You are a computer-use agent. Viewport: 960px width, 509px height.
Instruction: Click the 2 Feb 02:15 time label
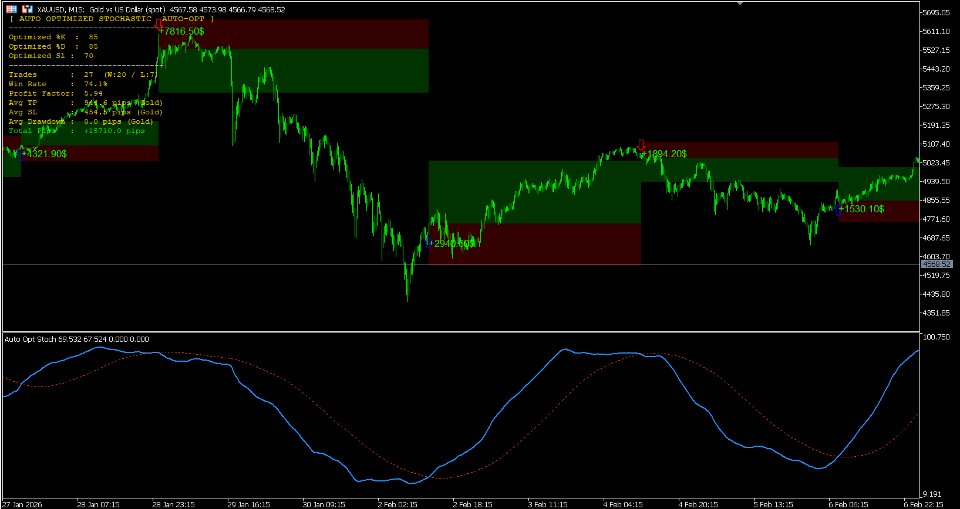point(398,504)
